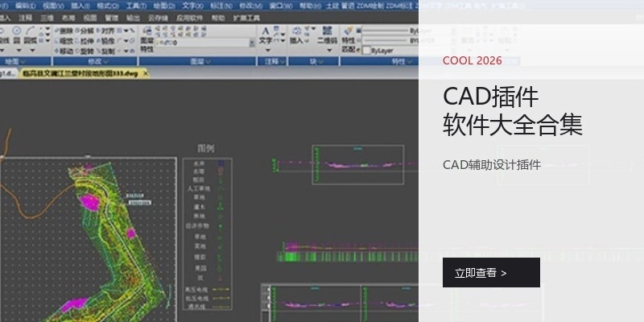
Task: Select the 缩放 (scale) tool
Action: pyautogui.click(x=64, y=41)
